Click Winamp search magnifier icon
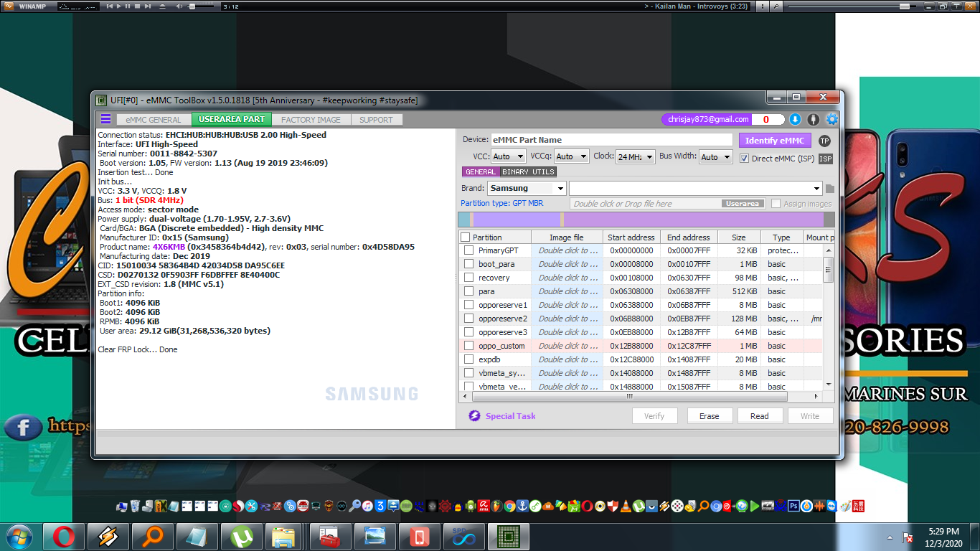This screenshot has height=551, width=980. tap(776, 6)
